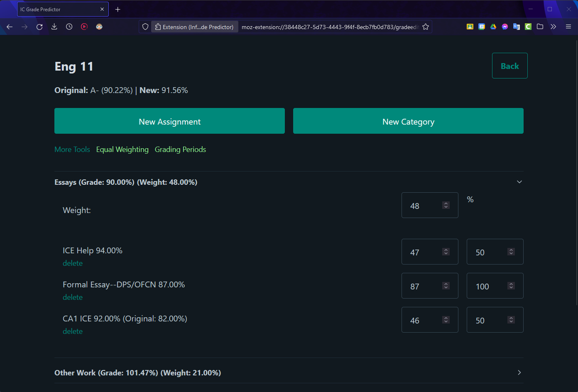The image size is (578, 392).
Task: View browsing history via the clock icon
Action: click(69, 27)
